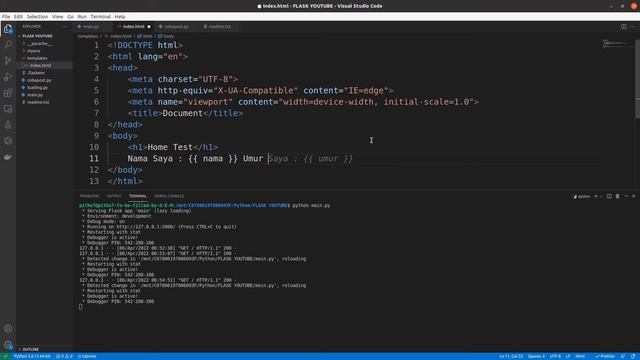
Task: Click the feedback icon in status bar
Action: (x=623, y=356)
